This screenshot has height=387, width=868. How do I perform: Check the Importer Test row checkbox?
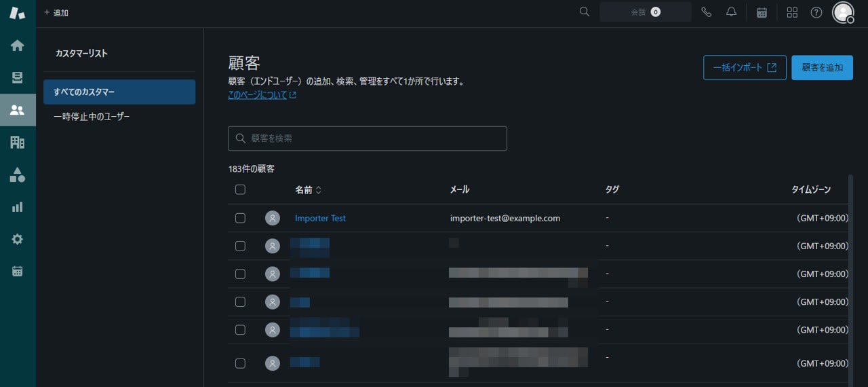click(240, 218)
